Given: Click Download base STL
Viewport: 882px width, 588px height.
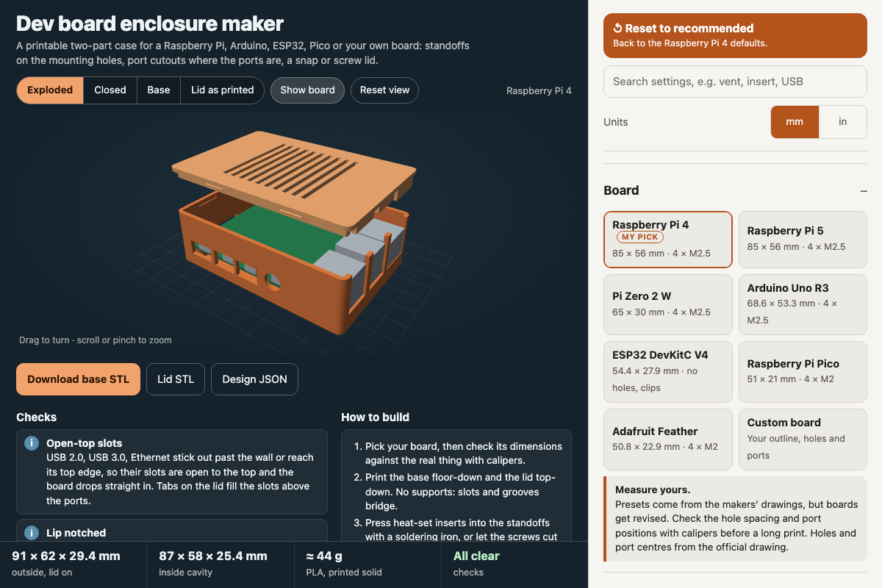Looking at the screenshot, I should tap(78, 379).
